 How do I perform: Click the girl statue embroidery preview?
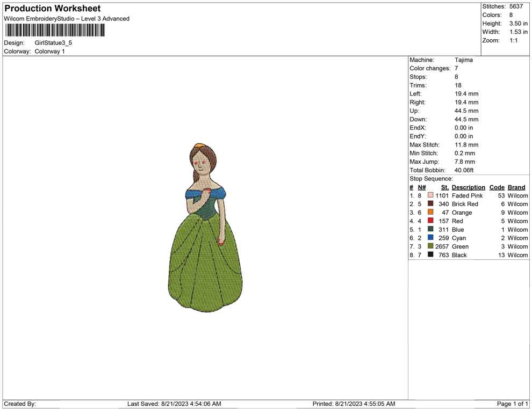(205, 228)
